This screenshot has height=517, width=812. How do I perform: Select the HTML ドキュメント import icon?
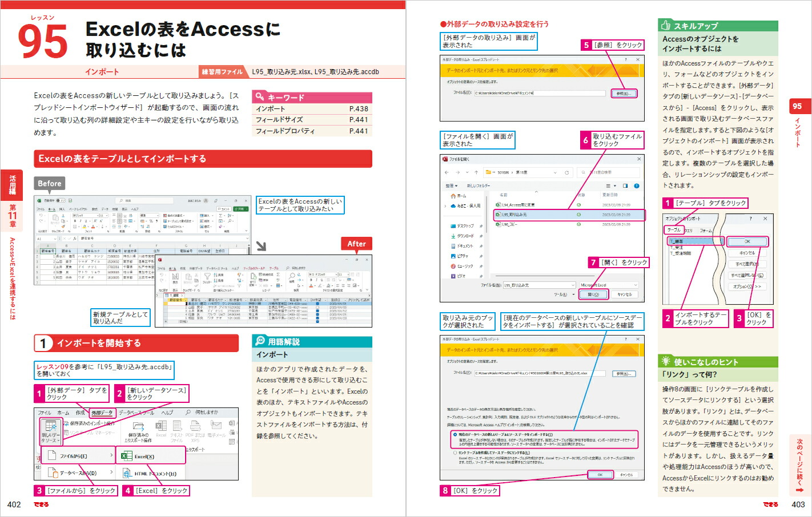[x=127, y=473]
